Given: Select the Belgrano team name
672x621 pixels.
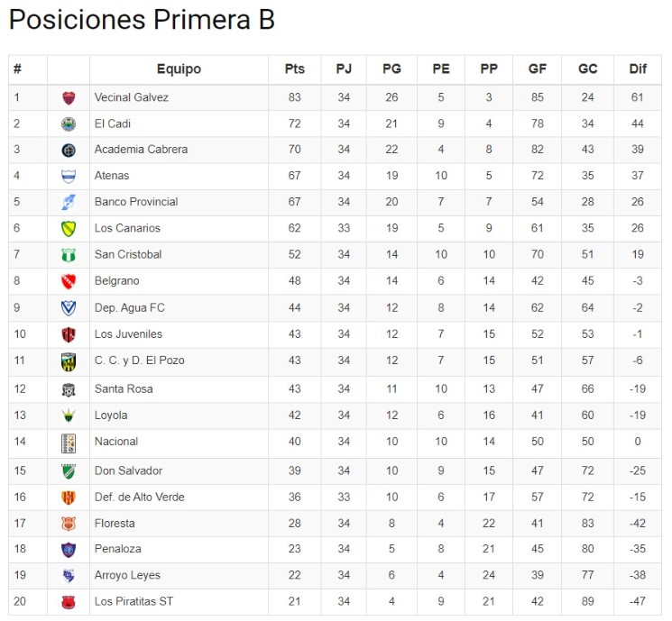Looking at the screenshot, I should [x=117, y=281].
